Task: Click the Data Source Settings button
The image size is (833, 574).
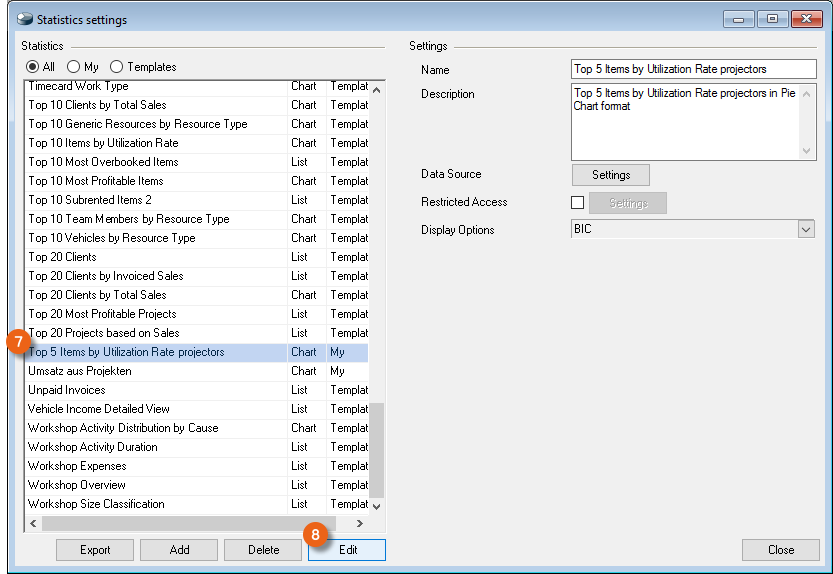Action: [610, 175]
